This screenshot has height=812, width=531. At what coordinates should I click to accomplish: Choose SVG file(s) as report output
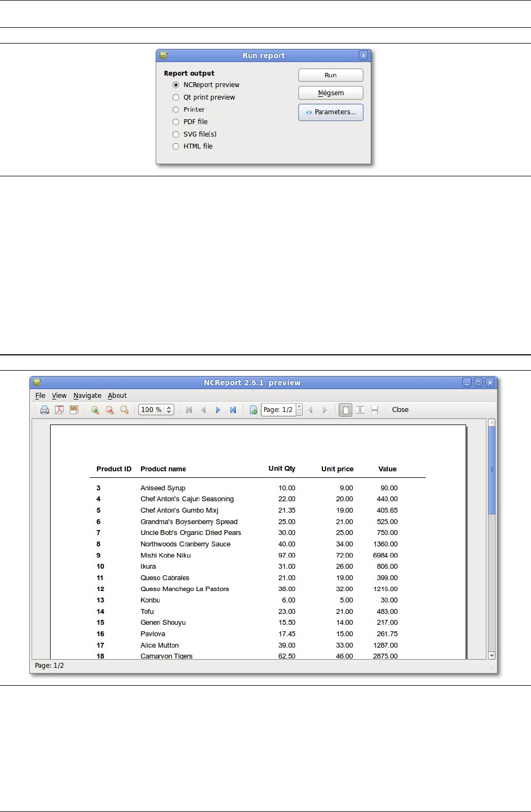(194, 134)
